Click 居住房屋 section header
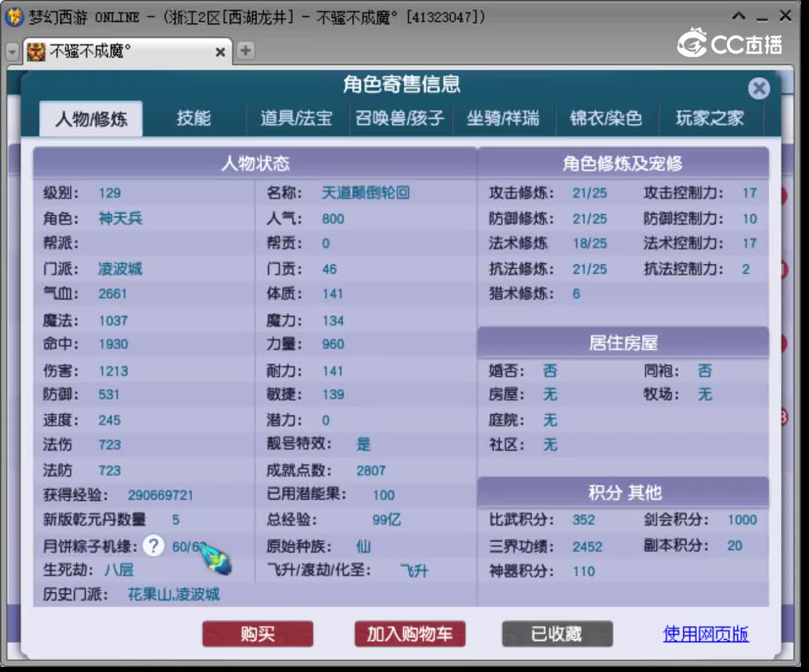The image size is (809, 672). coord(623,343)
